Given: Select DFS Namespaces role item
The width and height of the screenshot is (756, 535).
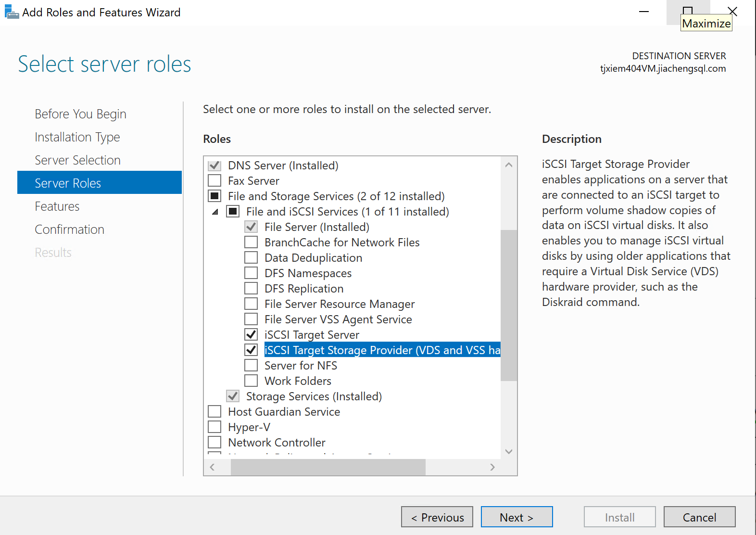Looking at the screenshot, I should click(308, 273).
